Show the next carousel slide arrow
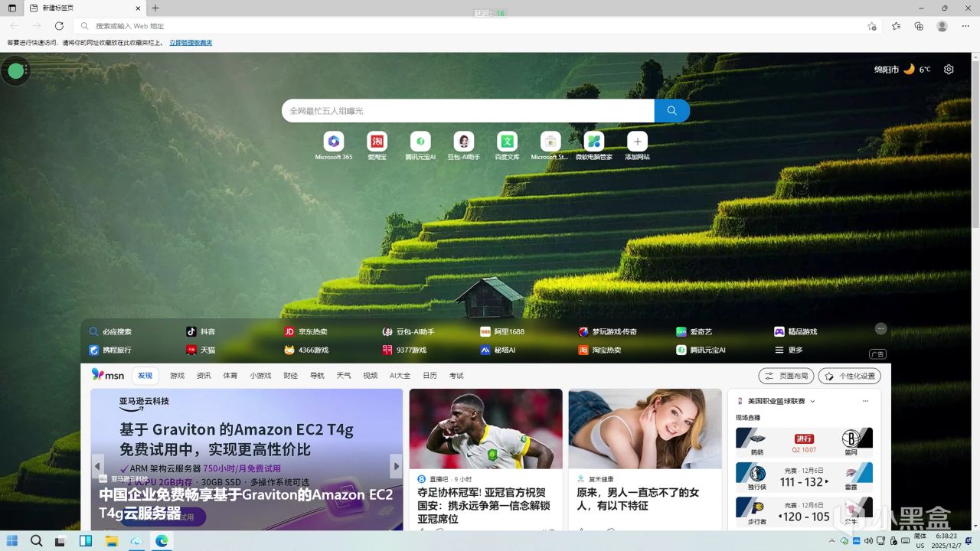 [x=396, y=466]
